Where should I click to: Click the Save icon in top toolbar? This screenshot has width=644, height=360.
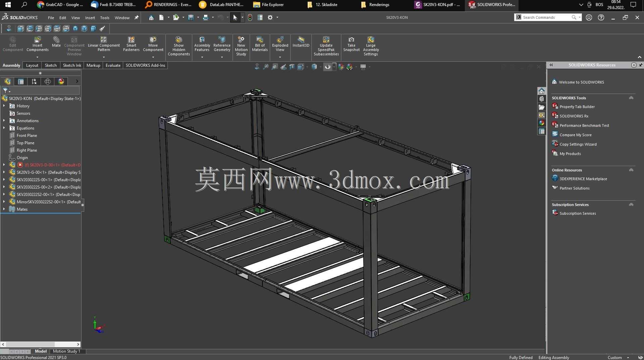(x=191, y=17)
